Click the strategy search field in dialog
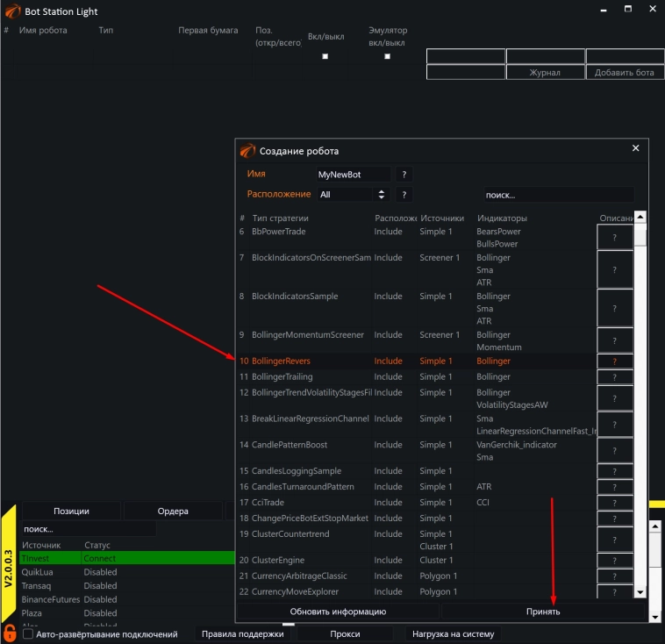 pyautogui.click(x=556, y=195)
